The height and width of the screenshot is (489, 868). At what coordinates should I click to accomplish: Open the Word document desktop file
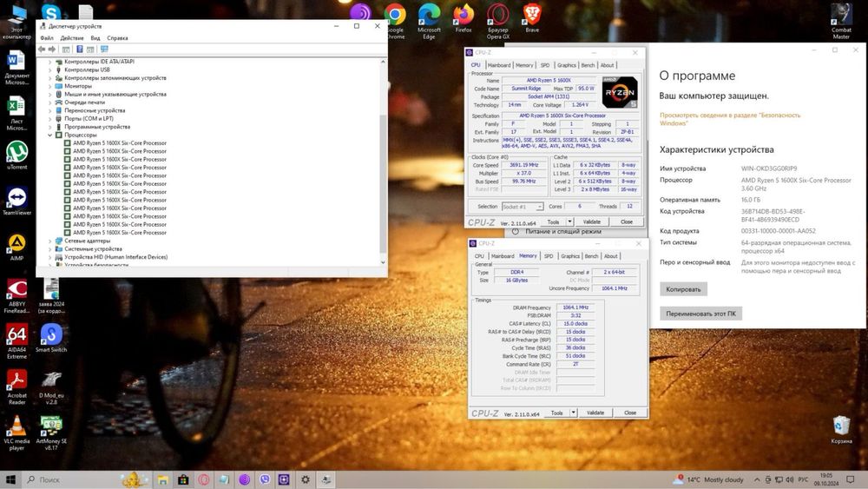coord(16,68)
